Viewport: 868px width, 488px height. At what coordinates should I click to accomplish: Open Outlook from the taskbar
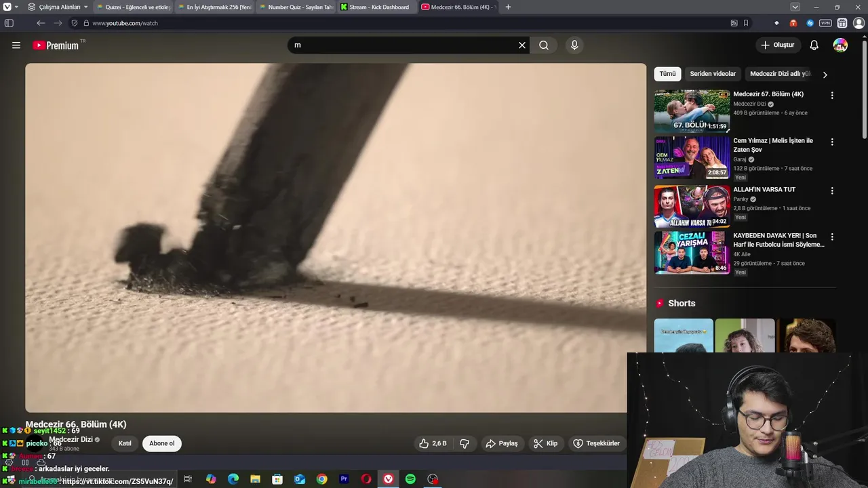point(300,479)
